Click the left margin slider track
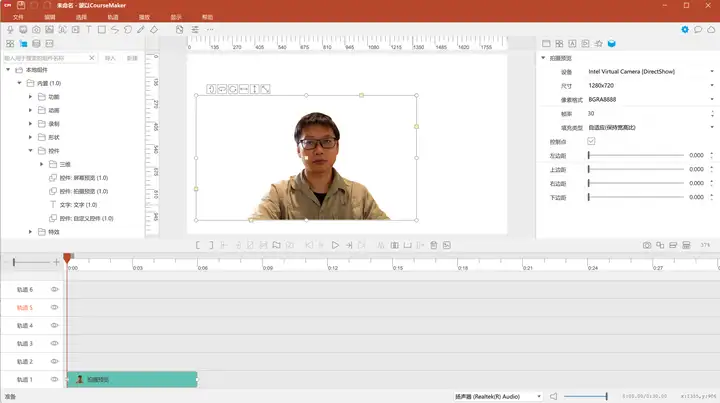 tap(636, 155)
